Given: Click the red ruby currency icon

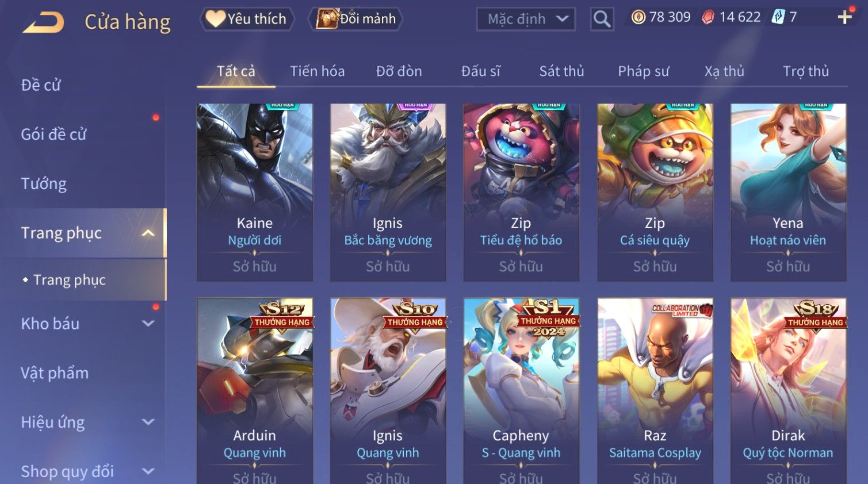Looking at the screenshot, I should 708,17.
